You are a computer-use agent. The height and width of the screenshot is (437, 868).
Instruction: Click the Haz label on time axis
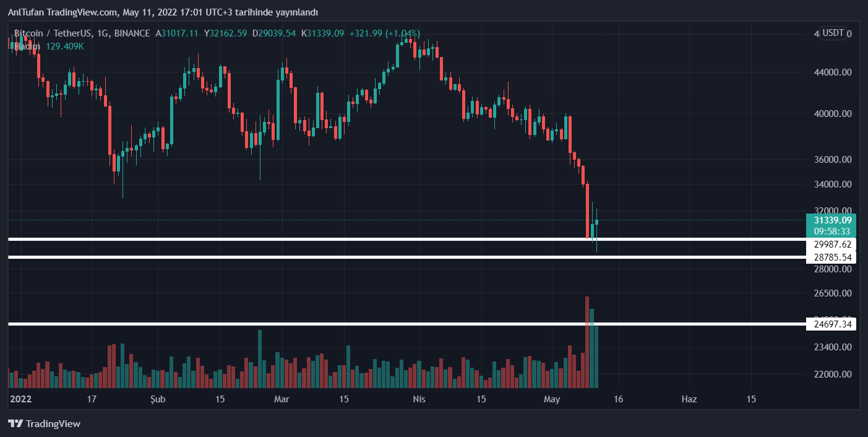[x=689, y=399]
